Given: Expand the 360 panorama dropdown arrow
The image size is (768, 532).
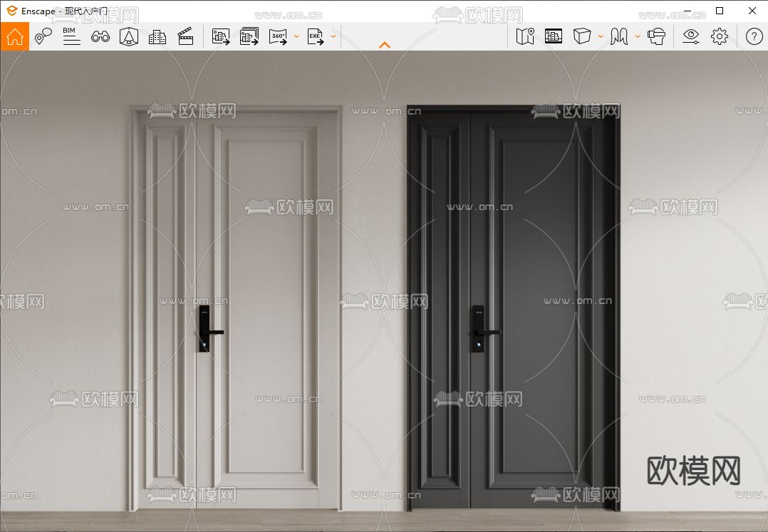Looking at the screenshot, I should pyautogui.click(x=296, y=37).
